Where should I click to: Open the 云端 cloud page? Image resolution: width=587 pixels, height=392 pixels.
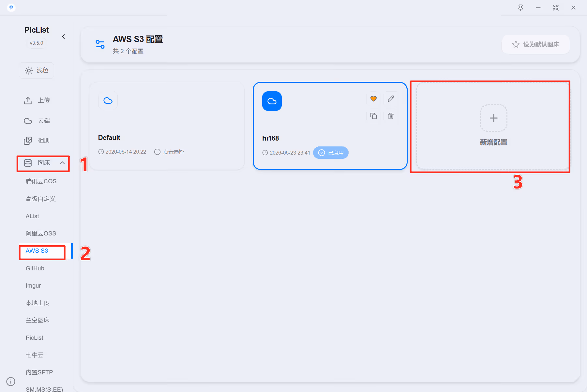37,121
